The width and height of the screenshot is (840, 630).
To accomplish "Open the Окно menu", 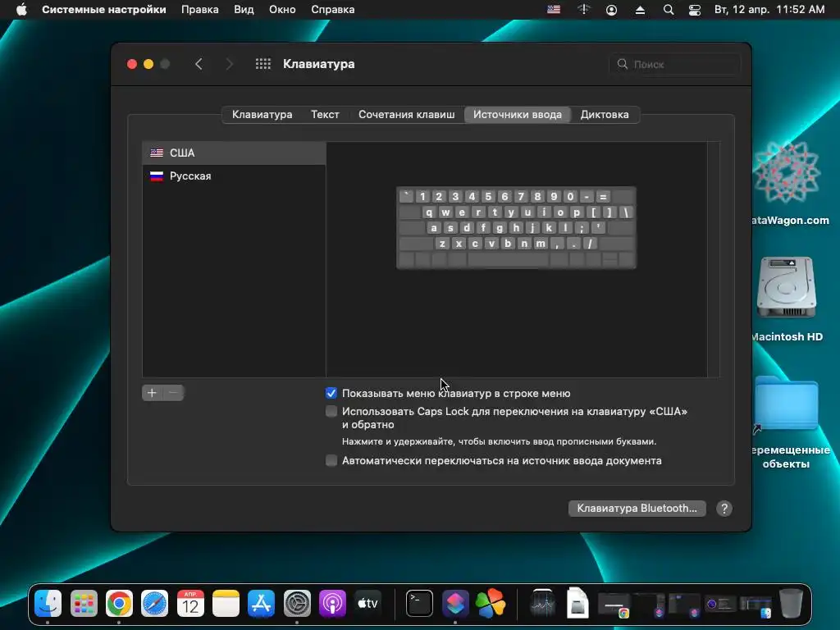I will 282,10.
